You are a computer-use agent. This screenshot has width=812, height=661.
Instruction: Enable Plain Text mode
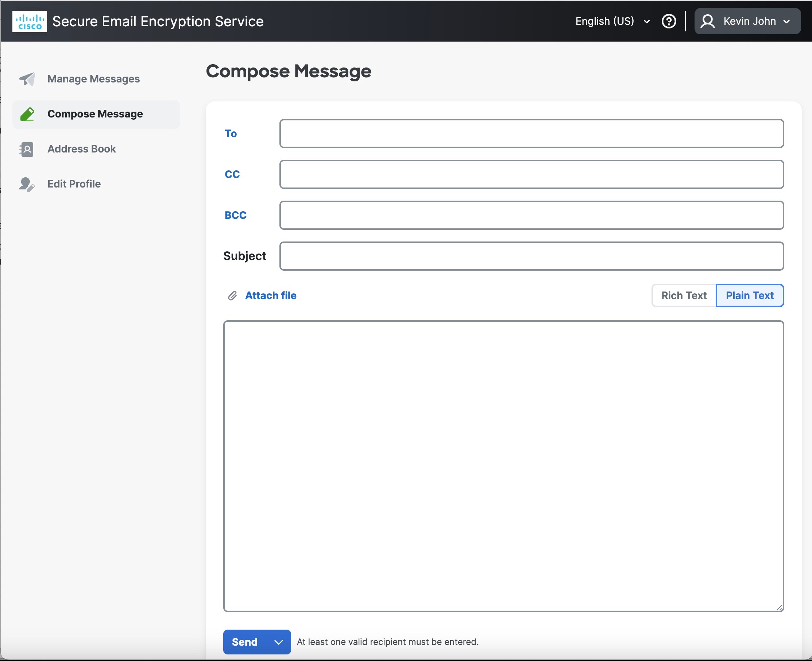pyautogui.click(x=749, y=295)
